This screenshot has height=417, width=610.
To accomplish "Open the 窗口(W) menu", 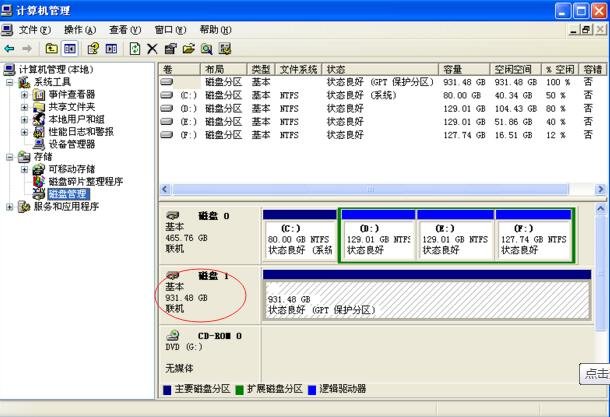I will (170, 30).
